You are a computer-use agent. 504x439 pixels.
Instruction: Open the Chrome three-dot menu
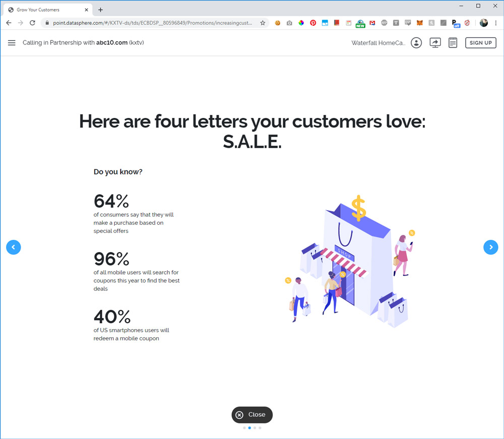coord(495,23)
